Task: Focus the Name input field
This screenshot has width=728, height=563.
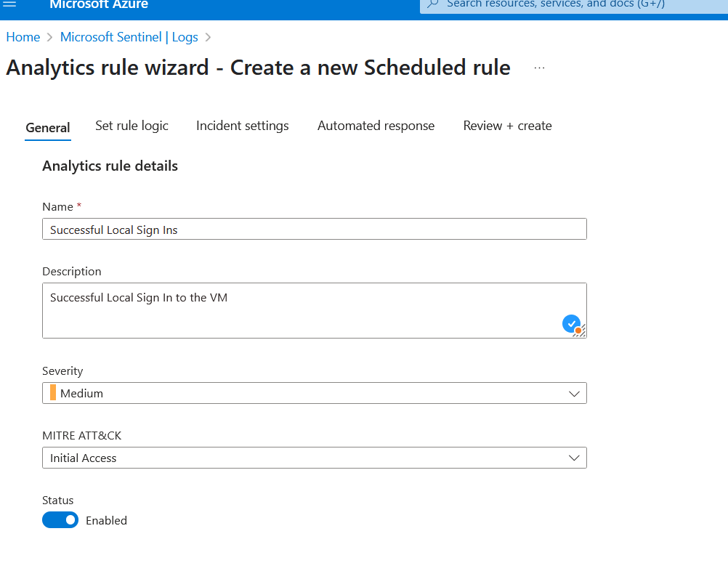Action: coord(315,229)
